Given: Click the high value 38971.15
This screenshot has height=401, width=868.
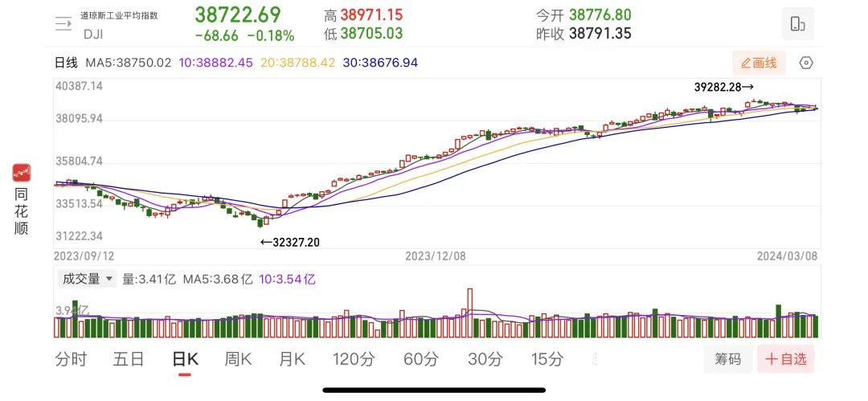Looking at the screenshot, I should 371,15.
